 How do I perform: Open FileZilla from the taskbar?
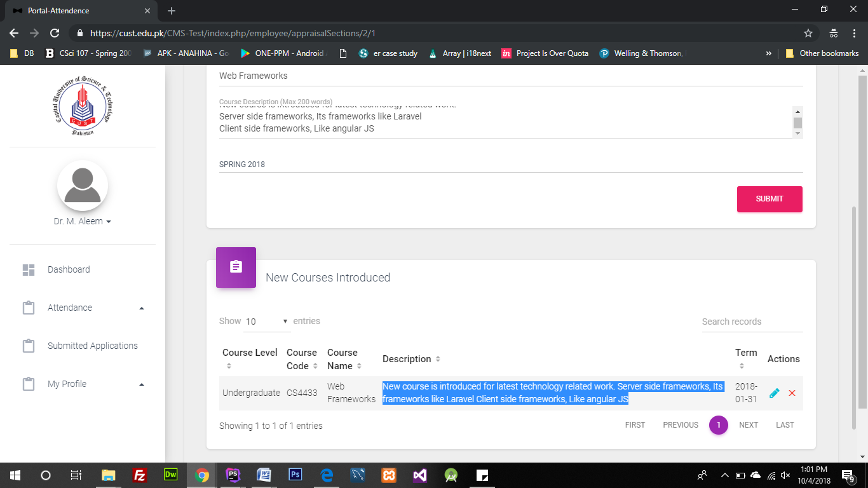(x=140, y=475)
